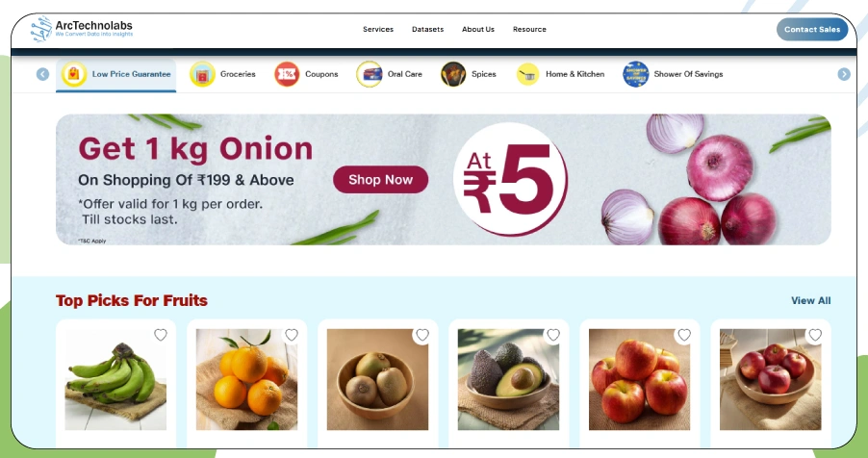
Task: Select the Shower Of Savings badge icon
Action: (x=636, y=74)
